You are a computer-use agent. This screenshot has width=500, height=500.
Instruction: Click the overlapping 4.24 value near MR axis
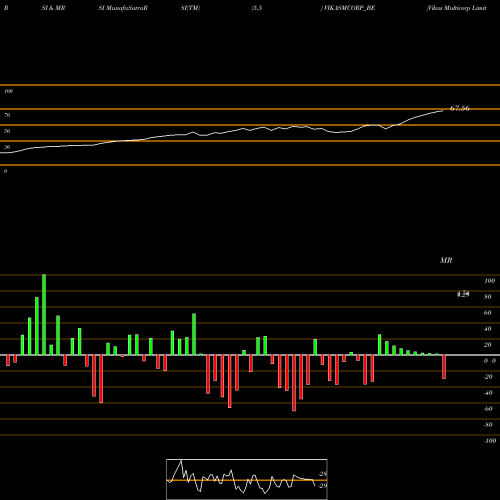coord(463,294)
